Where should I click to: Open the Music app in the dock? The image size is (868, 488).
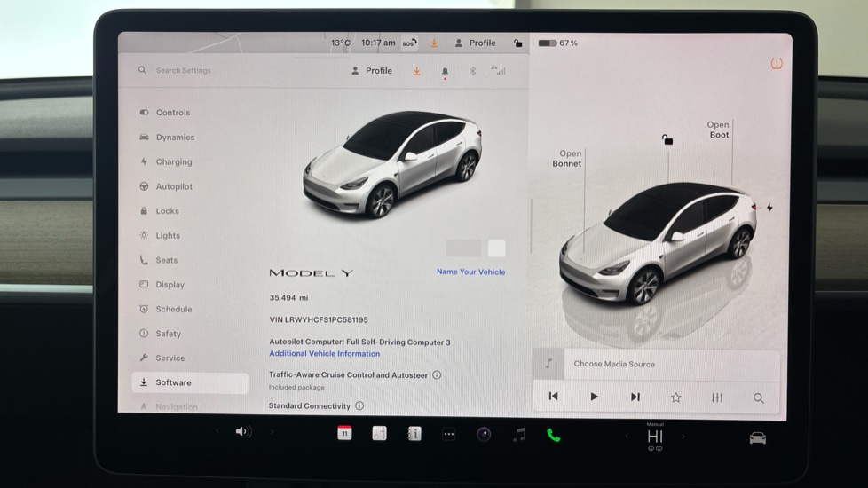518,435
